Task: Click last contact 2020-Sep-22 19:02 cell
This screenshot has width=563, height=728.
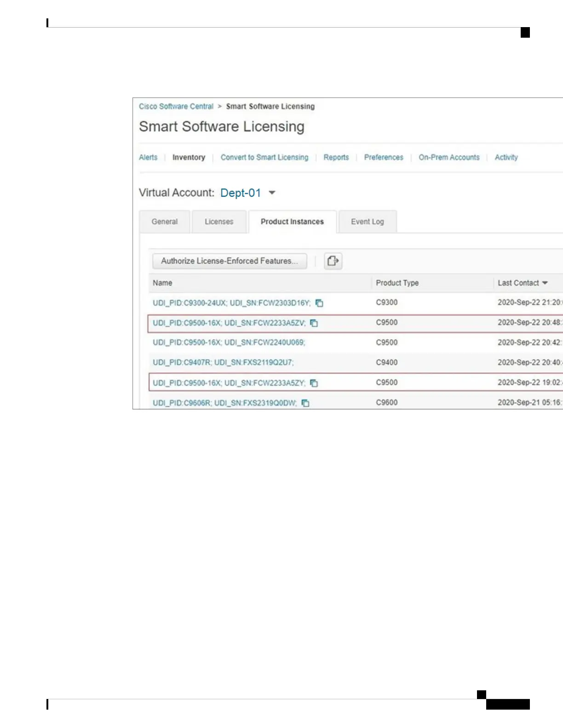Action: [x=530, y=382]
